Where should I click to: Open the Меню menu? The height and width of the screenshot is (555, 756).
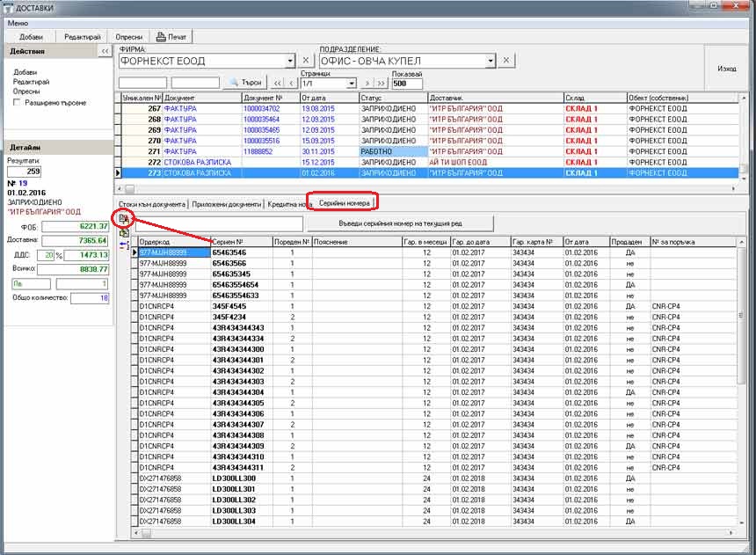coord(18,23)
